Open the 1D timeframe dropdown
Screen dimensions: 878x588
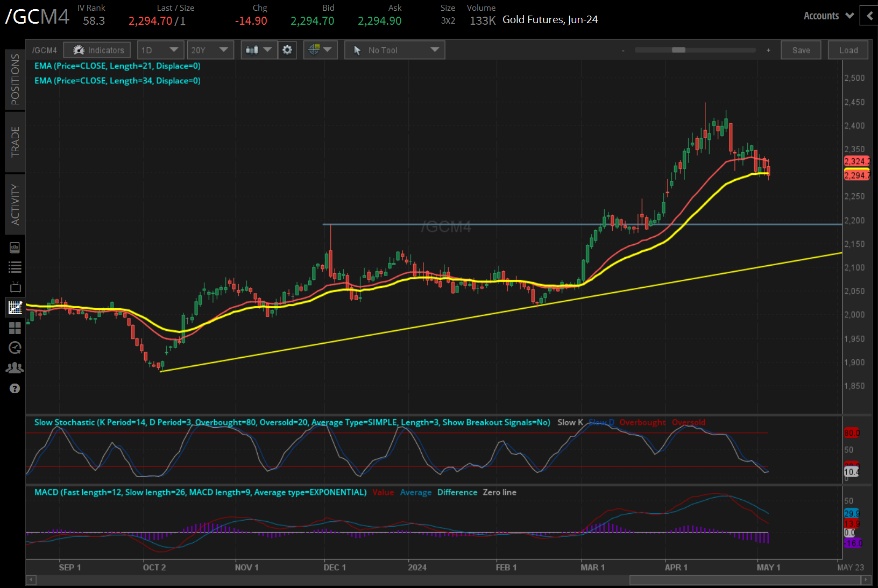coord(160,49)
